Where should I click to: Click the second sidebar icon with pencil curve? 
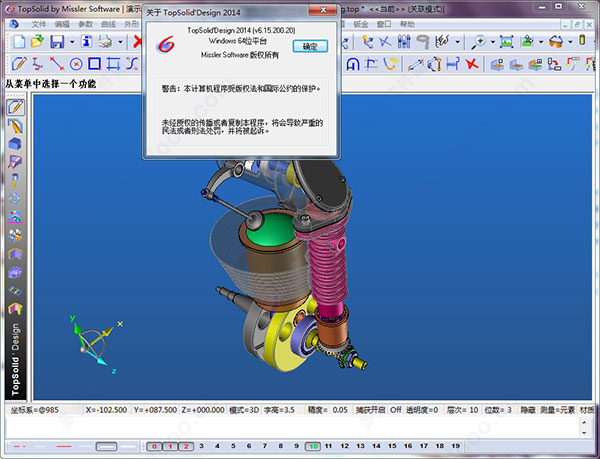pos(15,126)
